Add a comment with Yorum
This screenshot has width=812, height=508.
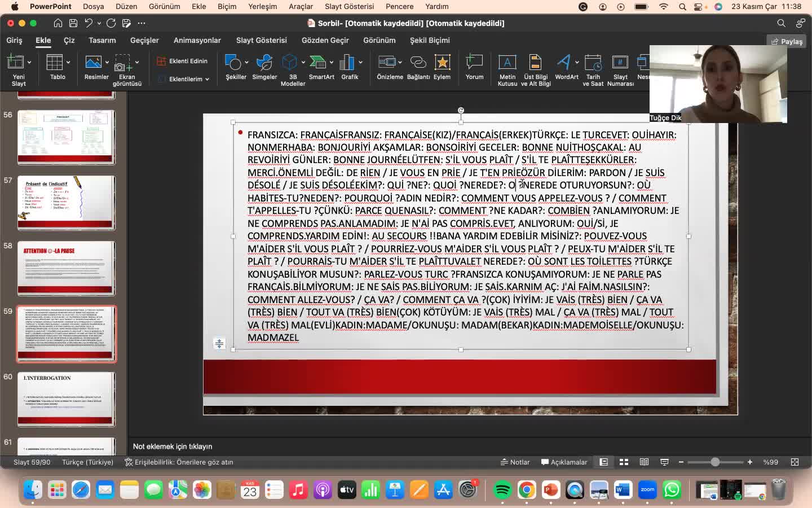click(x=474, y=63)
